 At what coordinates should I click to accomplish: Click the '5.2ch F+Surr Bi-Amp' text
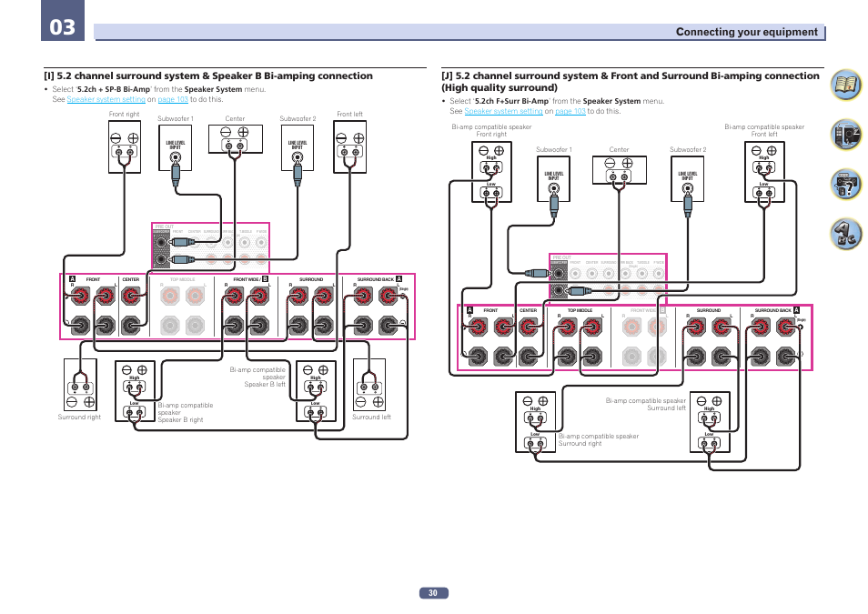(511, 101)
